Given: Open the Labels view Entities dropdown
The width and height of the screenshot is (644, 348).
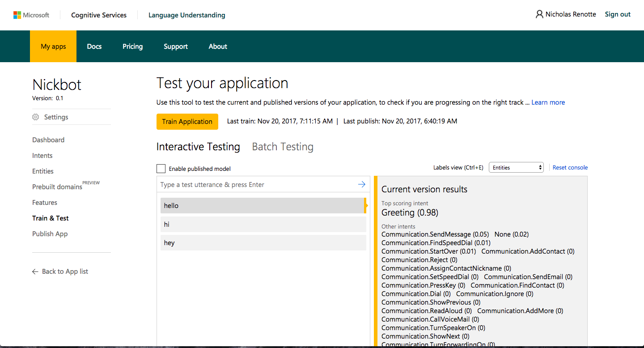Looking at the screenshot, I should point(516,168).
